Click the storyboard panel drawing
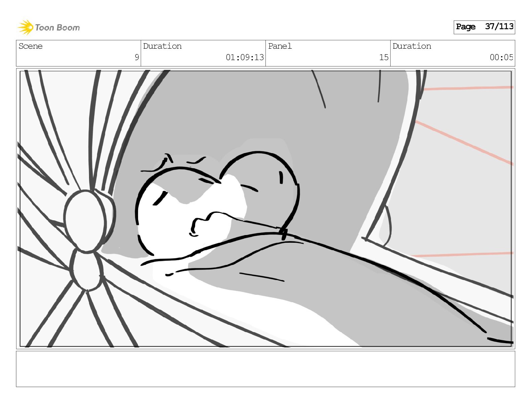Image resolution: width=532 pixels, height=411 pixels. click(x=265, y=209)
